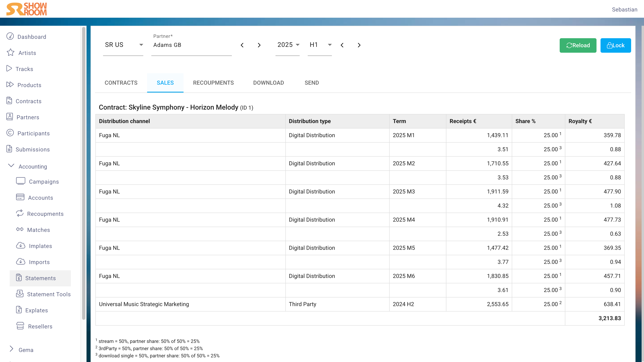Click the Participants copyright icon
This screenshot has height=362, width=644.
click(x=10, y=133)
